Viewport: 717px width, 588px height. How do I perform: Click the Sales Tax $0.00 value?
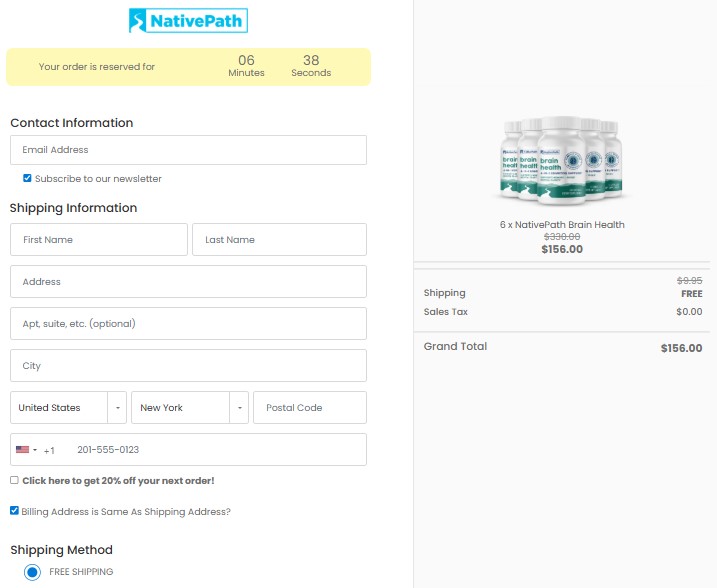[690, 312]
